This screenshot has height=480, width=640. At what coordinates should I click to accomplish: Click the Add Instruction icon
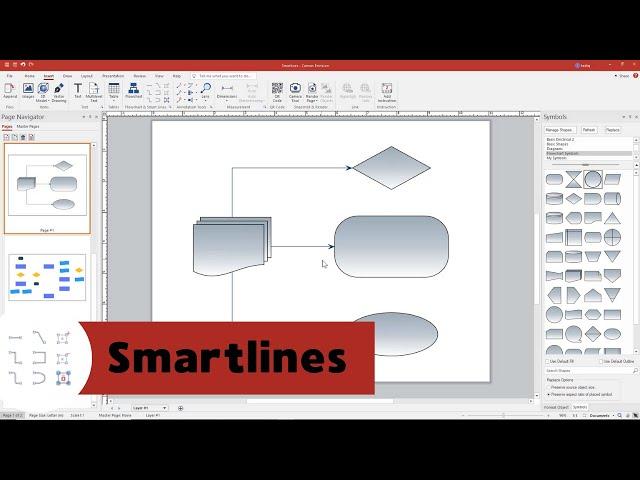pyautogui.click(x=387, y=92)
